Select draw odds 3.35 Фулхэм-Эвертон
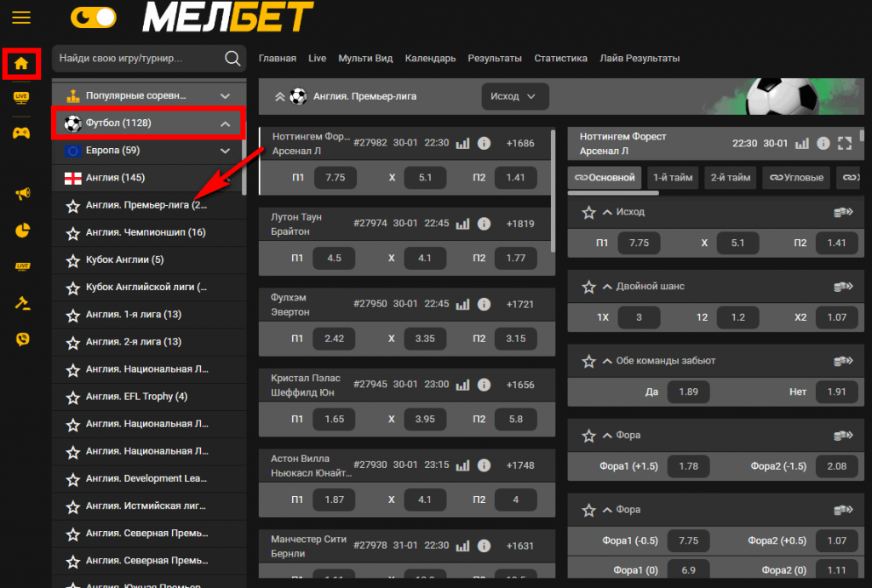 tap(425, 339)
